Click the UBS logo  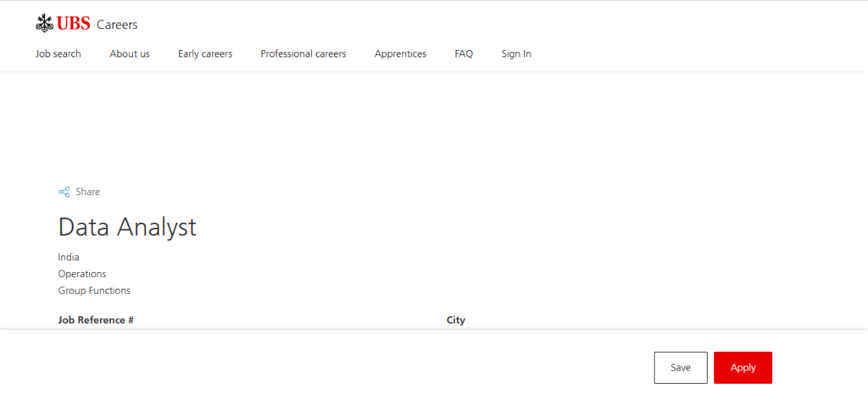[63, 24]
